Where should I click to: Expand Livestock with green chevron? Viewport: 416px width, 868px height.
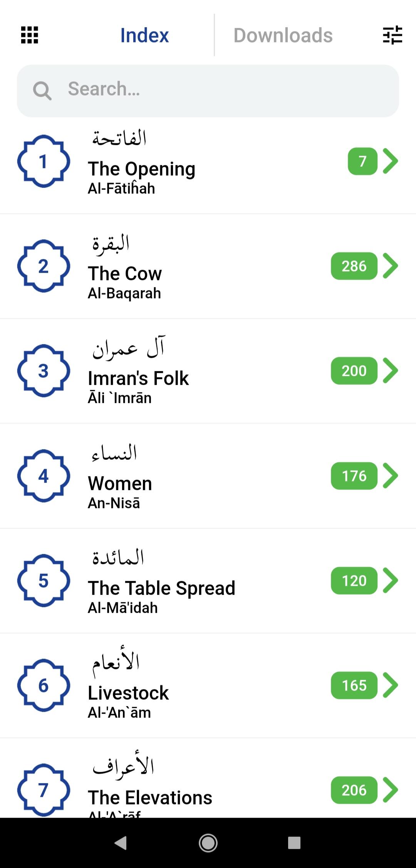point(391,685)
